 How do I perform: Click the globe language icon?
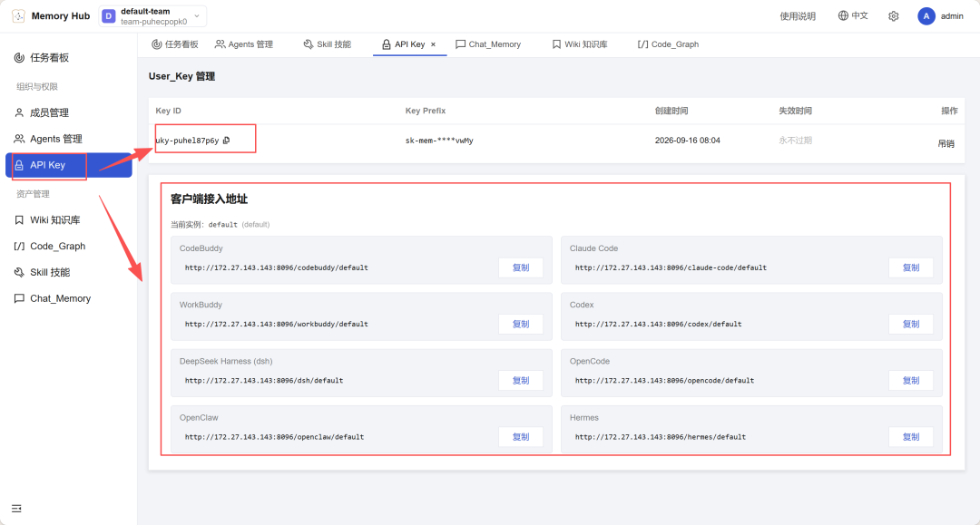[x=843, y=15]
